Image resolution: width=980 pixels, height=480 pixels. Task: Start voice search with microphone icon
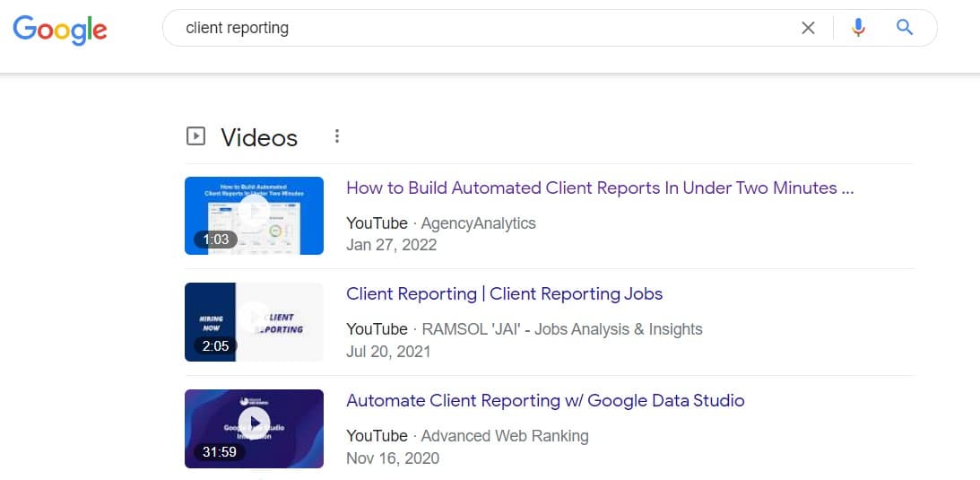point(858,28)
